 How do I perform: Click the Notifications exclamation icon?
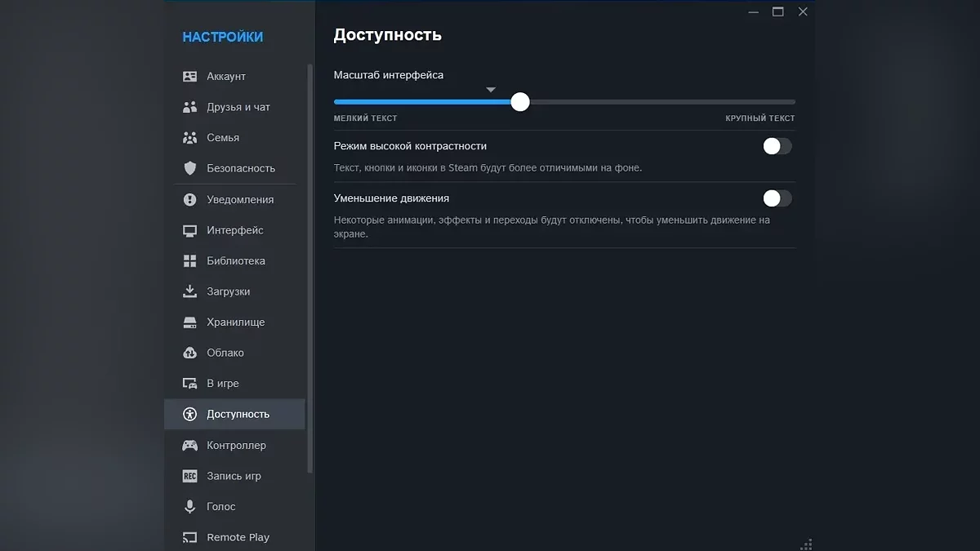pyautogui.click(x=189, y=200)
